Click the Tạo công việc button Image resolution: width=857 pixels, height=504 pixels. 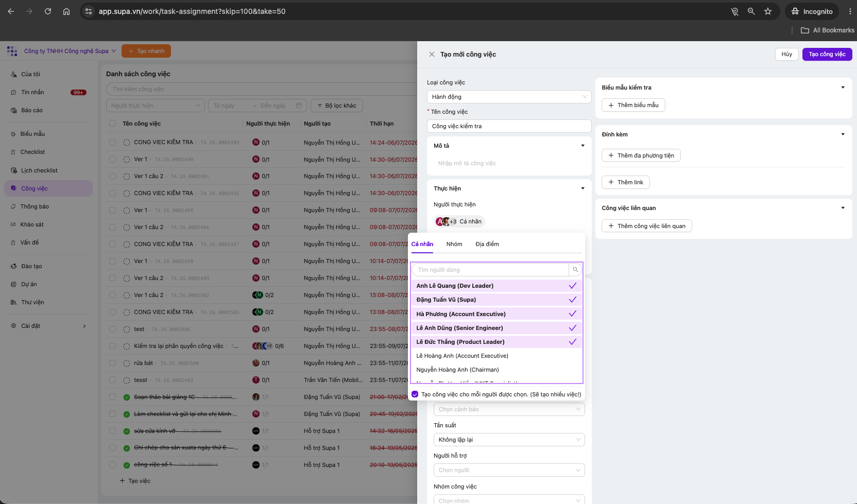827,54
